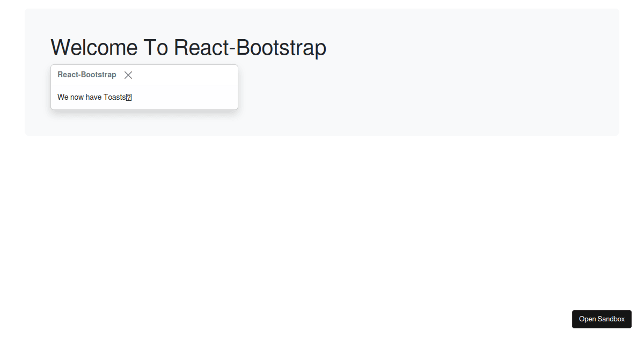Click the empty area of the toast header
644x338 pixels.
pyautogui.click(x=188, y=75)
